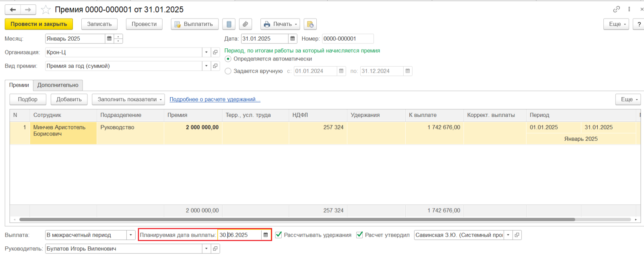Add document to favorites with star icon
This screenshot has width=644, height=256.
pyautogui.click(x=46, y=10)
